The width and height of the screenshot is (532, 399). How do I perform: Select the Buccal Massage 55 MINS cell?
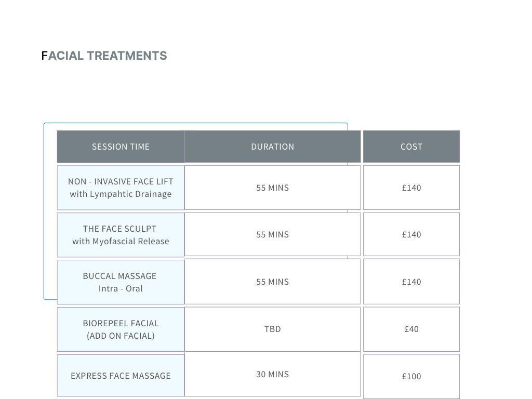272,282
